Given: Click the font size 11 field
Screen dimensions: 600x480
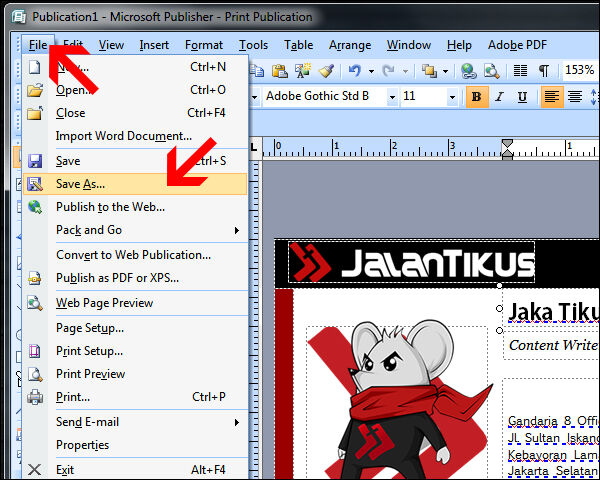Looking at the screenshot, I should pos(423,96).
